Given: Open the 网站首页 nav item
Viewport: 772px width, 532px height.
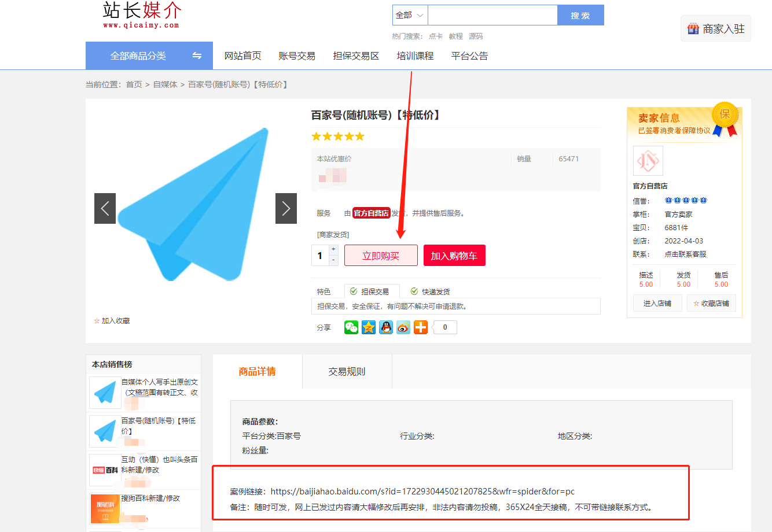Looking at the screenshot, I should pyautogui.click(x=243, y=56).
